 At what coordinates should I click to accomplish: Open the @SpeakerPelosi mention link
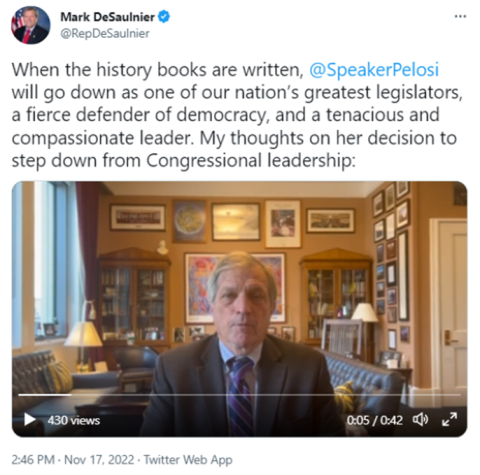tap(374, 70)
